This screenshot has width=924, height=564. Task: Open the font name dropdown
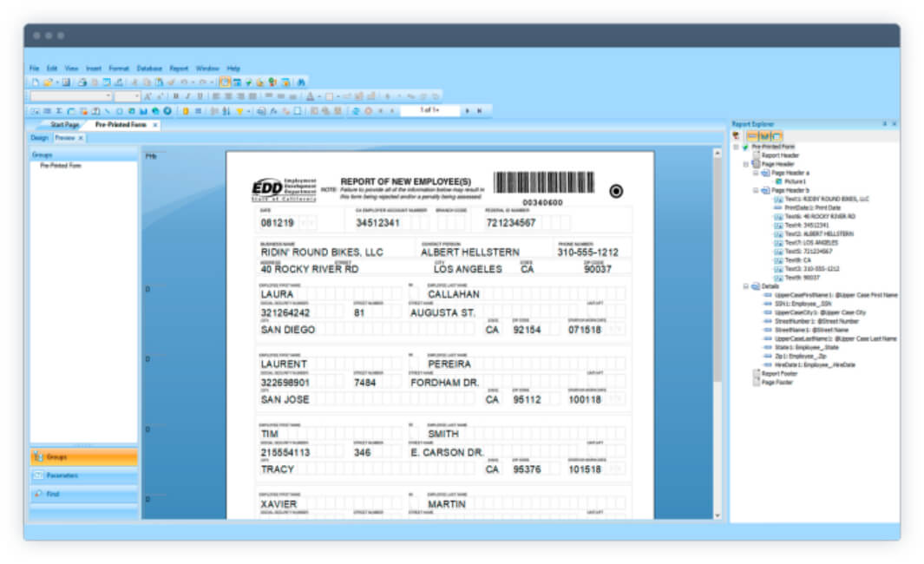point(71,96)
